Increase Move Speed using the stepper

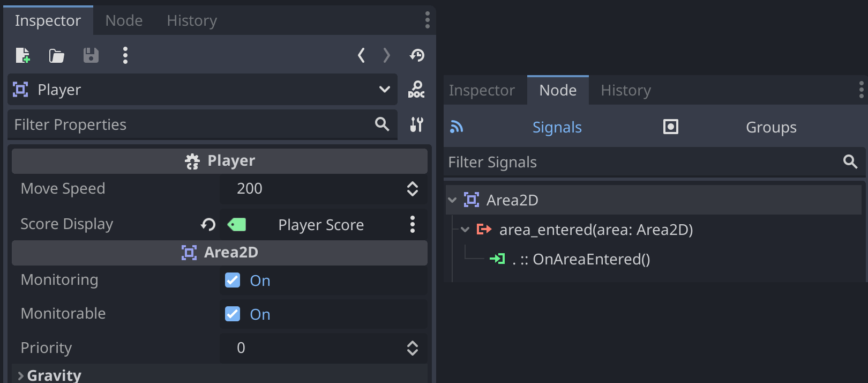pos(412,185)
